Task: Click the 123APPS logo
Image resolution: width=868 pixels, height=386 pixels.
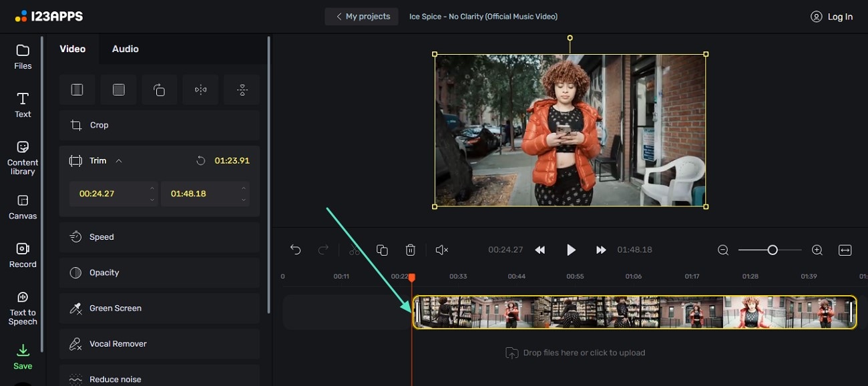Action: pos(49,17)
